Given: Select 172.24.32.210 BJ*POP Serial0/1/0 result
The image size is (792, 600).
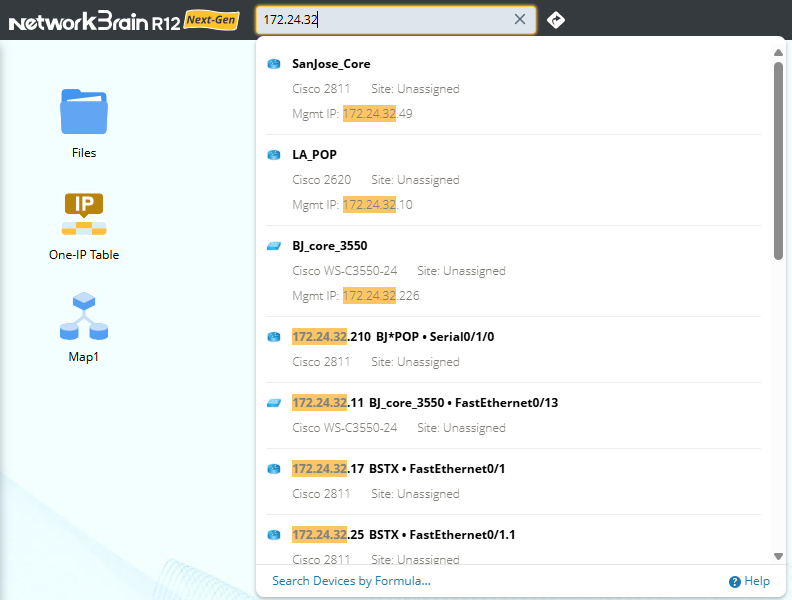Looking at the screenshot, I should click(x=392, y=337).
